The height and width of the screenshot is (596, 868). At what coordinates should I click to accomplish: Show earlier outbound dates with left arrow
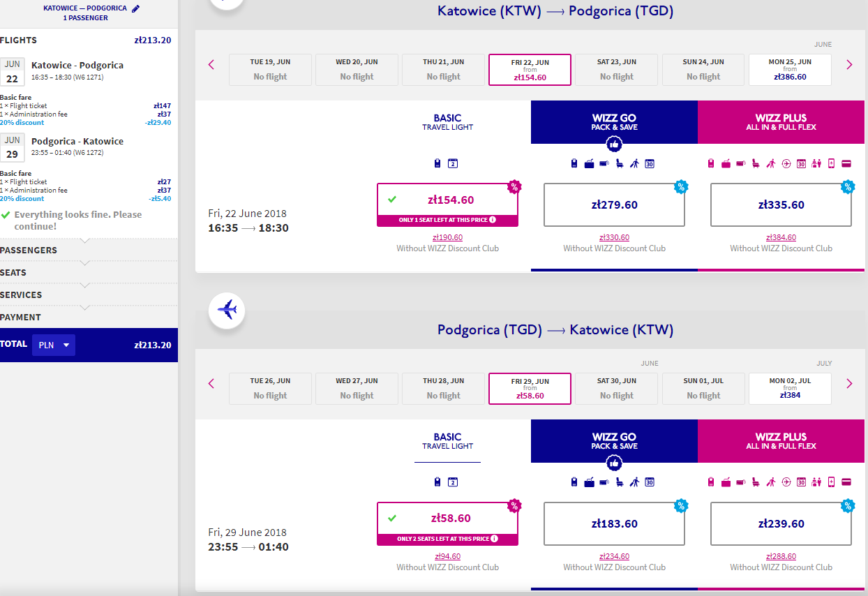[x=211, y=65]
